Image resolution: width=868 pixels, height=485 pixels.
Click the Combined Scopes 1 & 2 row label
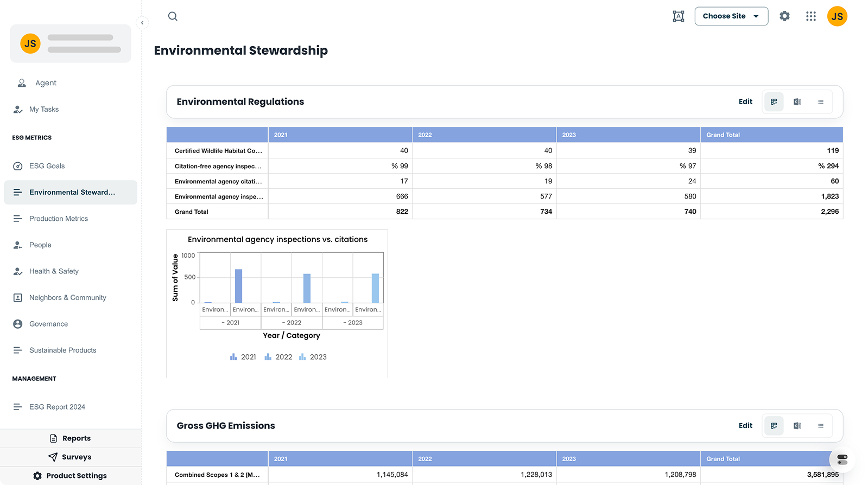click(217, 475)
